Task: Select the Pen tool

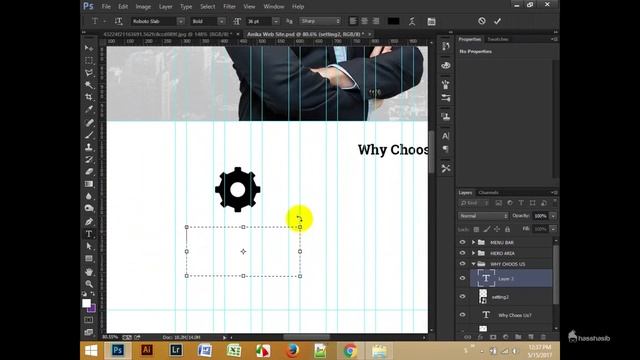Action: coord(89,222)
